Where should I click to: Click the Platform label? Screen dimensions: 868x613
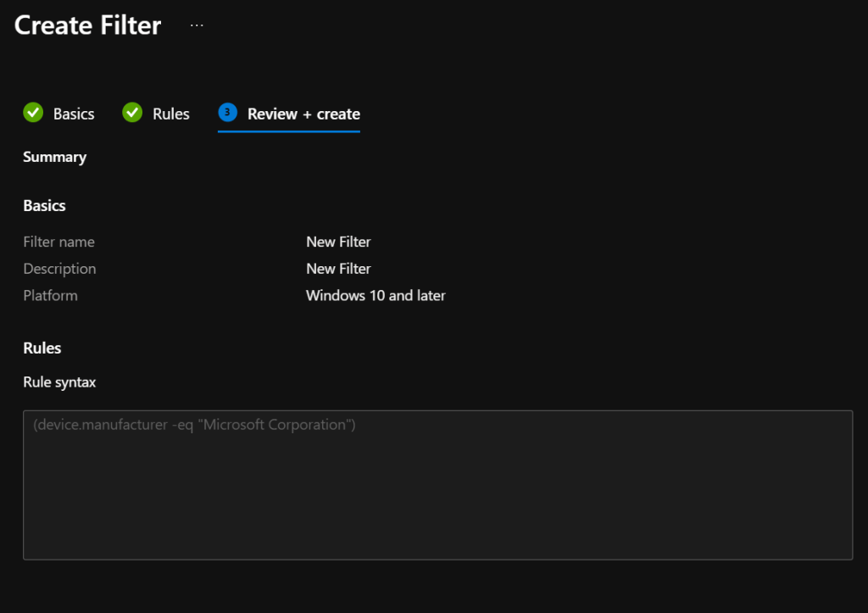pos(50,296)
